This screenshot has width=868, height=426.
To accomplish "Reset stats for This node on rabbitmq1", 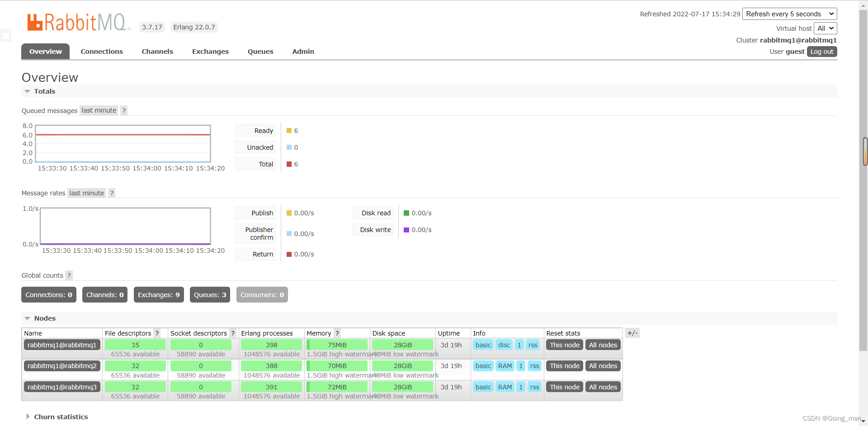I will pos(564,345).
